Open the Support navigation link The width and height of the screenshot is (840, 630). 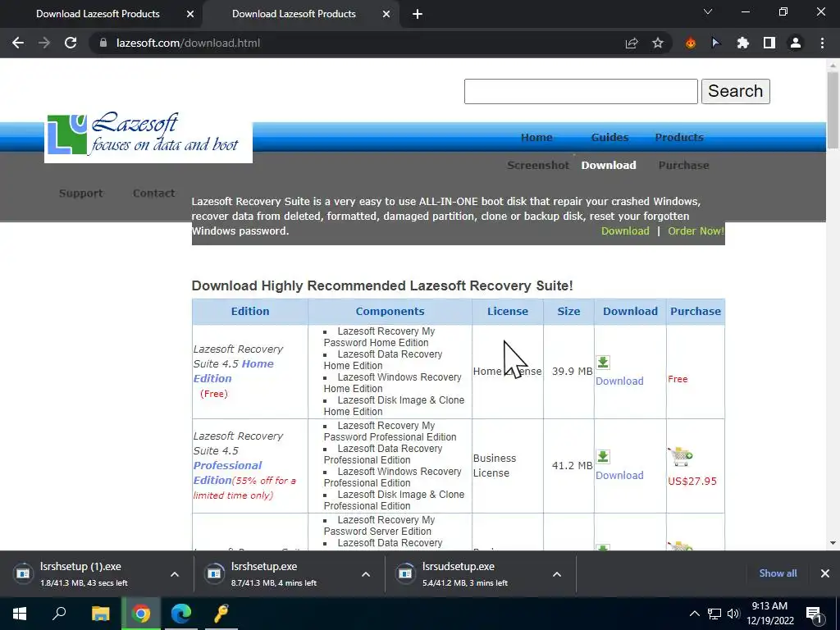tap(81, 193)
